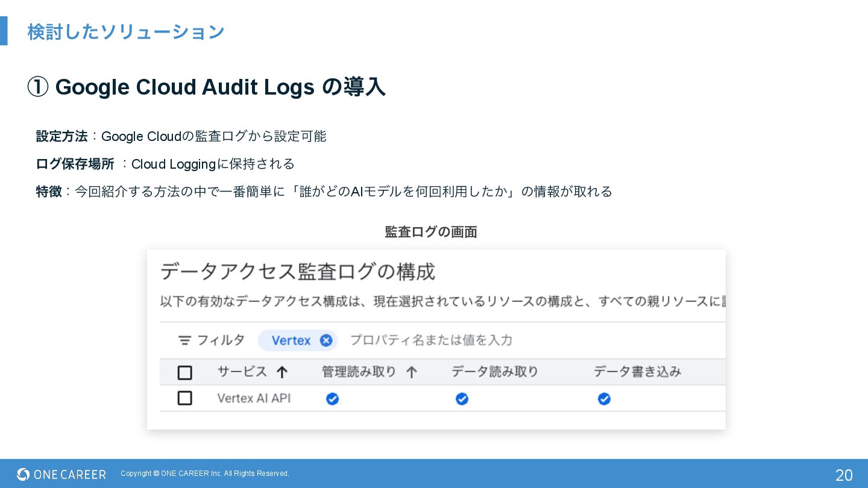This screenshot has height=488, width=868.
Task: Click the Copyright ONE CAREER Inc. footer text
Action: (x=205, y=474)
